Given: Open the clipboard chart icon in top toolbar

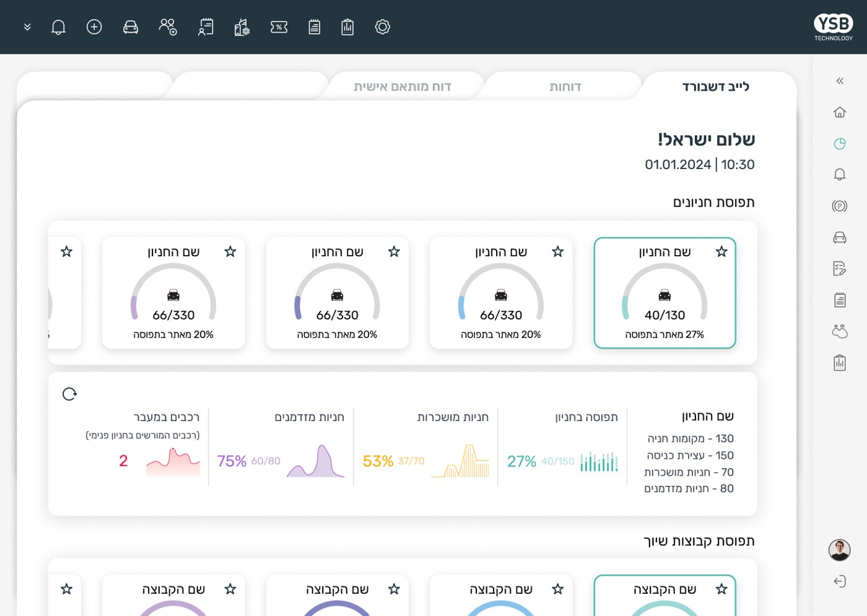Looking at the screenshot, I should 347,27.
